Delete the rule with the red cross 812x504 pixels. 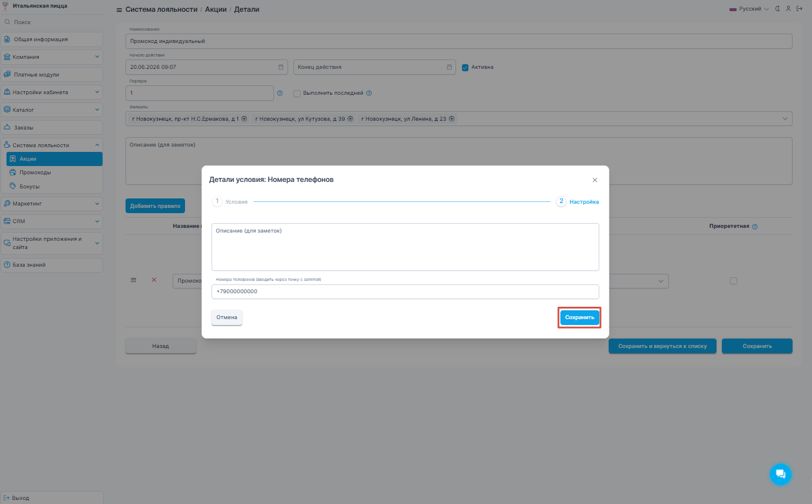(x=154, y=280)
